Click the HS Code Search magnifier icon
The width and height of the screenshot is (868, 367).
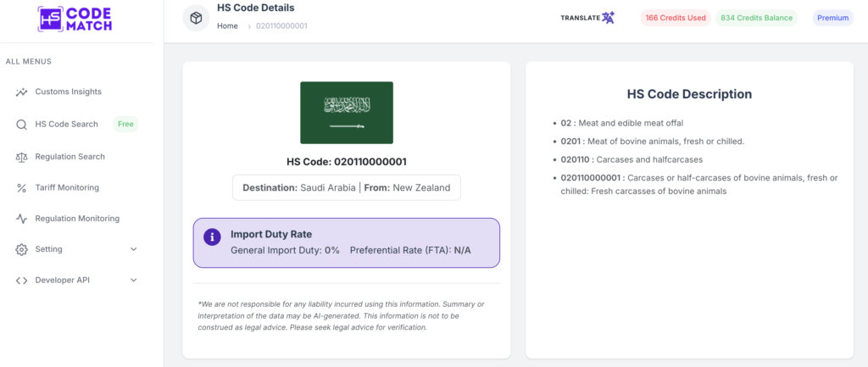pos(21,125)
